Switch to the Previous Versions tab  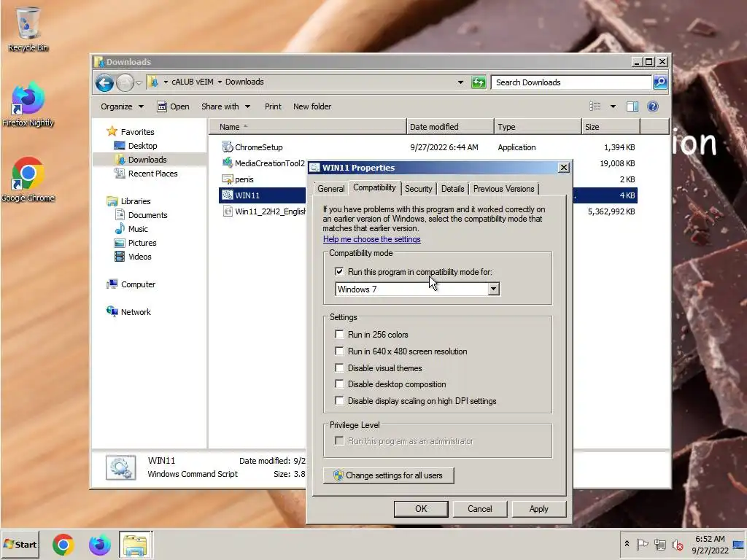click(x=503, y=189)
